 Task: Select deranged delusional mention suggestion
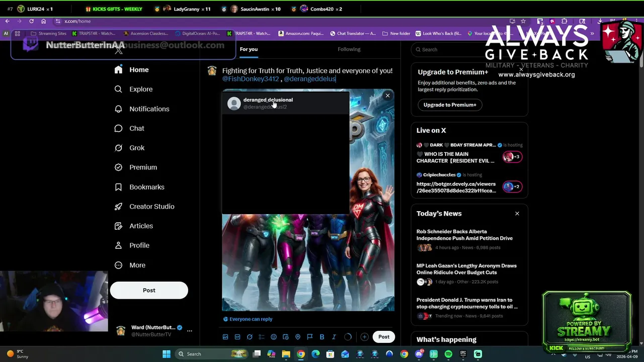point(286,103)
